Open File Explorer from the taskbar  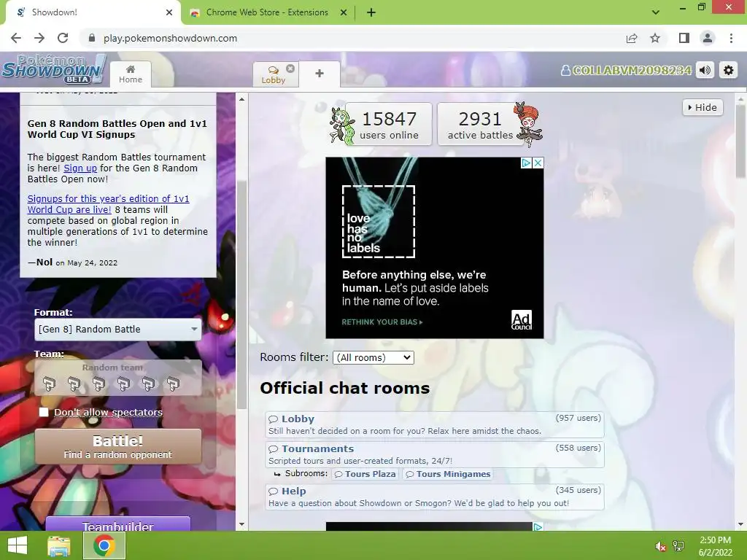point(59,545)
